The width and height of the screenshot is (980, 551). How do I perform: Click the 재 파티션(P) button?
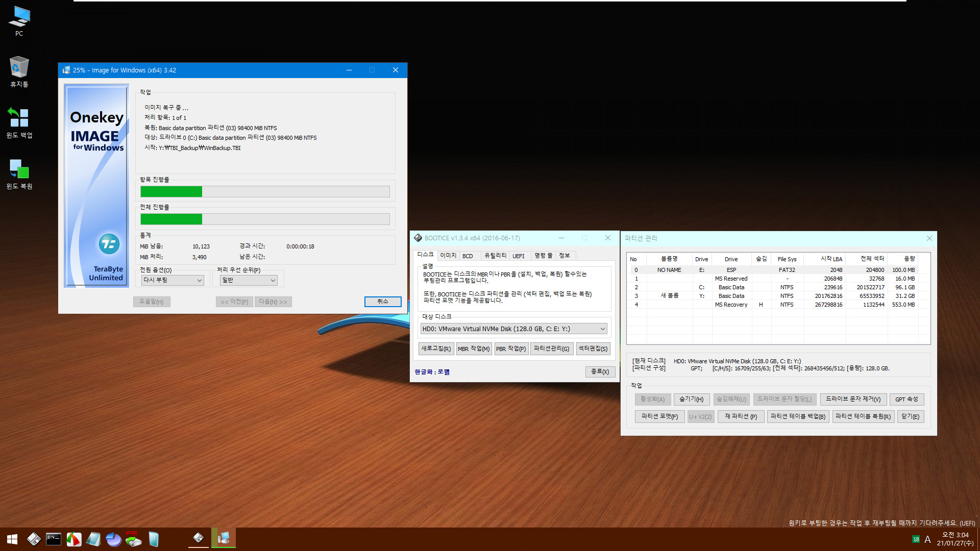pyautogui.click(x=741, y=416)
